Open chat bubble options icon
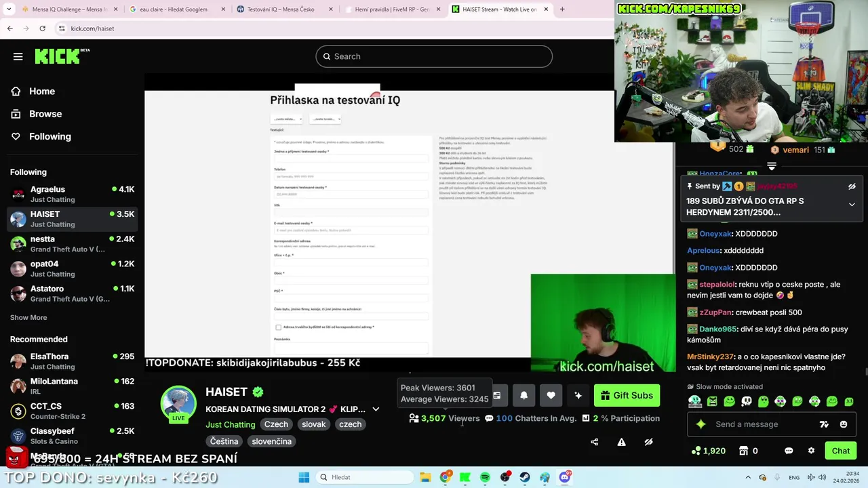 (x=789, y=451)
